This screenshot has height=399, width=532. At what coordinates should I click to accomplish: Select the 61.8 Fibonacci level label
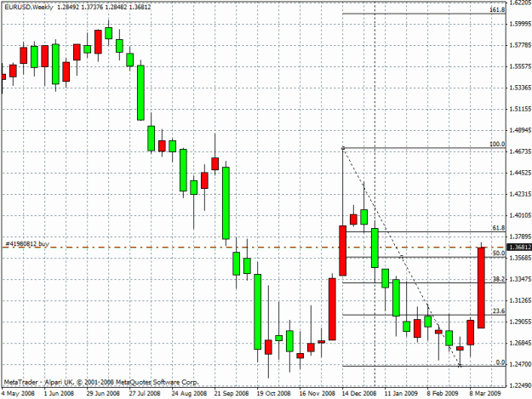tap(499, 228)
